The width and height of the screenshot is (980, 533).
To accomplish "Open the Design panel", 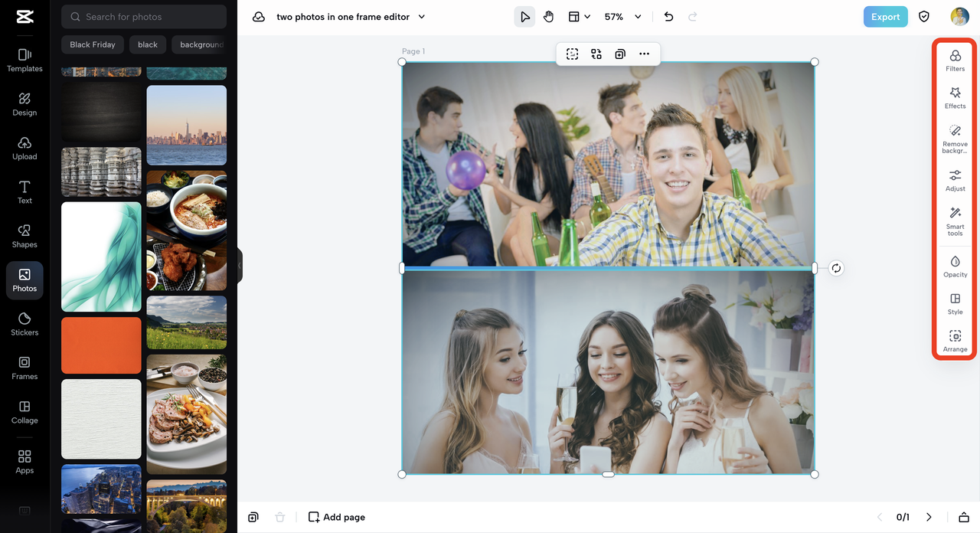I will [x=24, y=104].
